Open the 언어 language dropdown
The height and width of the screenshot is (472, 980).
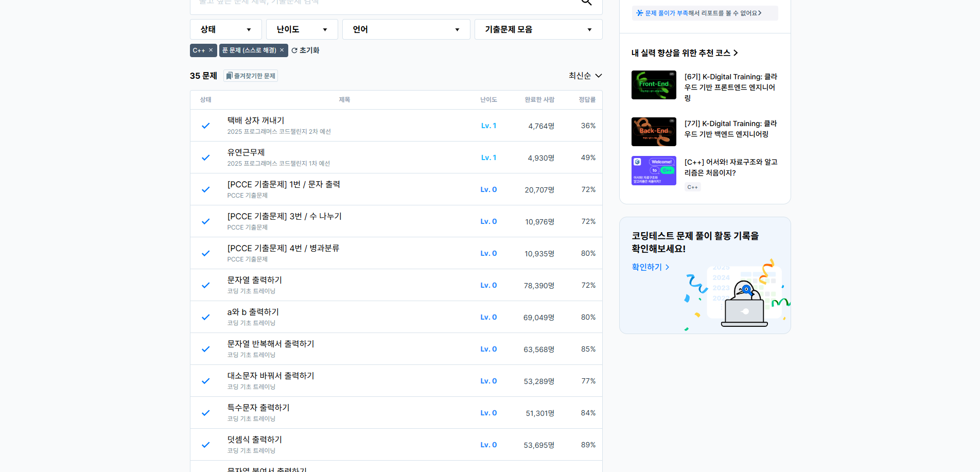[406, 29]
